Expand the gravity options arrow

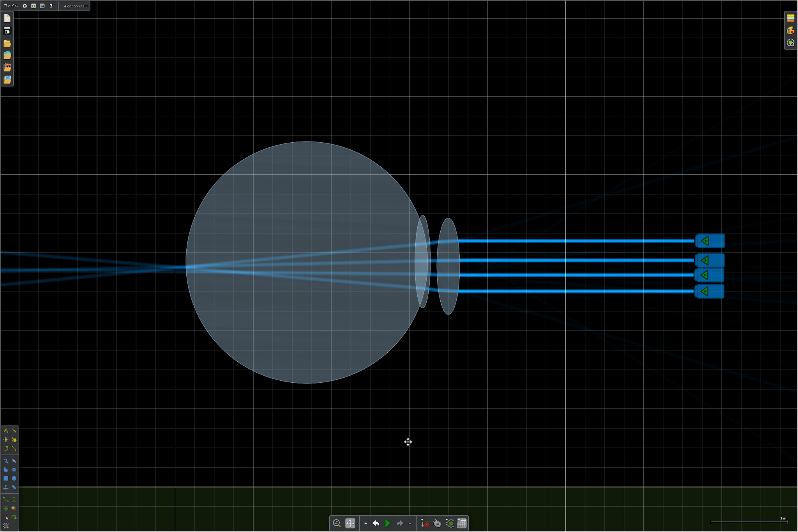[422, 520]
